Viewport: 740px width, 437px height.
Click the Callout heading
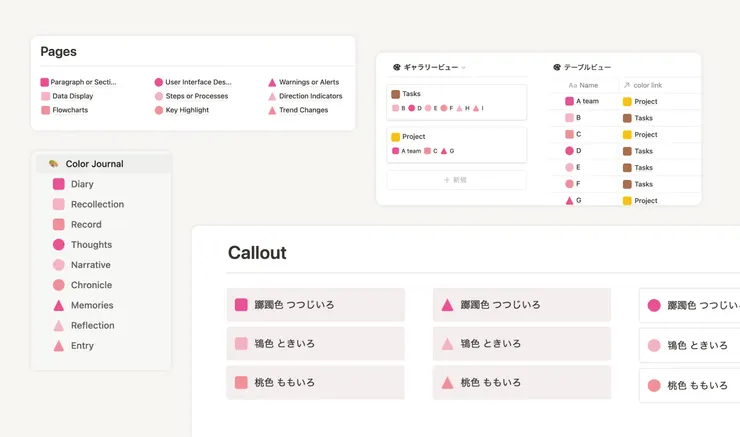[257, 253]
